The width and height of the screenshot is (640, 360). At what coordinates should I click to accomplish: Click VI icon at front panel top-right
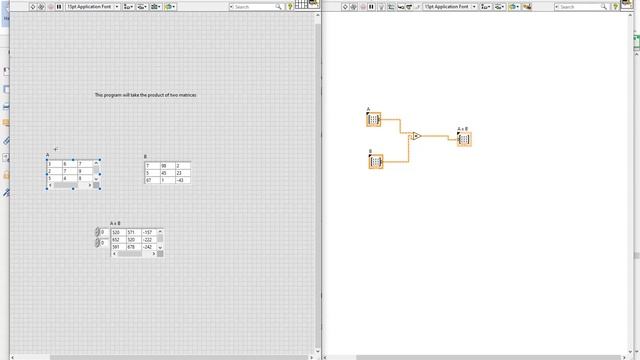313,4
